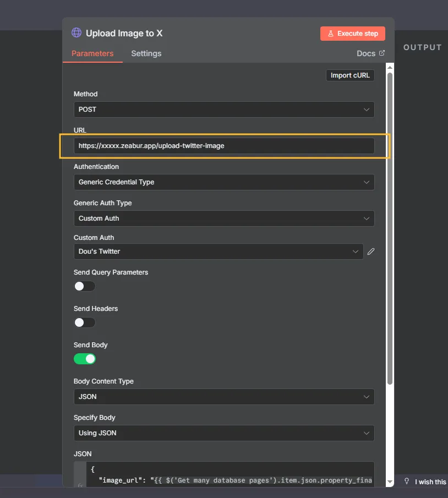This screenshot has height=498, width=448.
Task: Click the lightbulb icon next to I wish this
Action: point(406,481)
